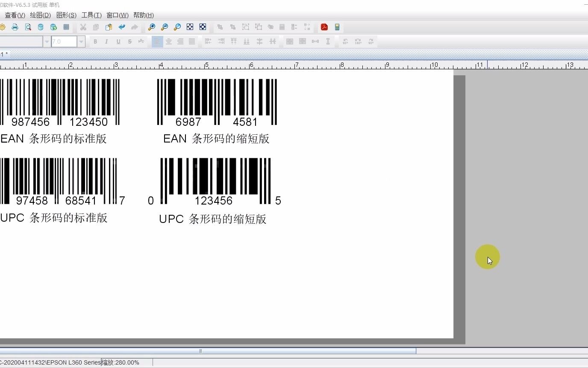Select the UPC 条形码的缩短版 label text

[213, 219]
